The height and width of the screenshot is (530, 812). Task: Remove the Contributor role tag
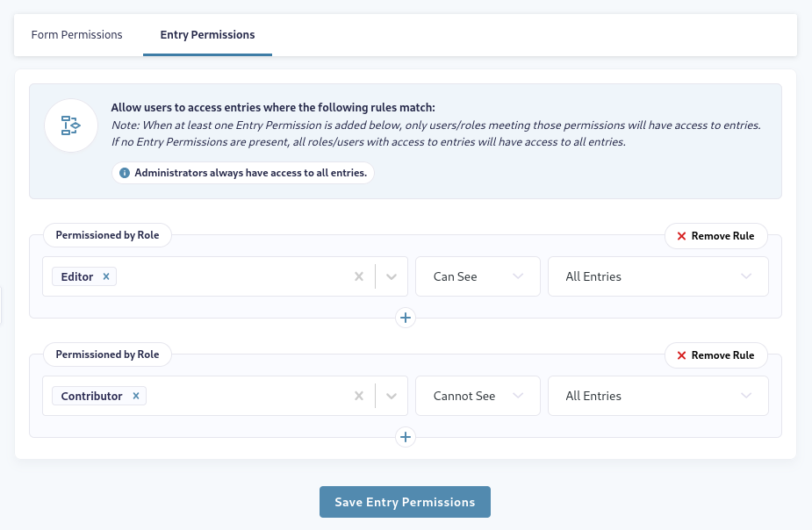coord(136,396)
